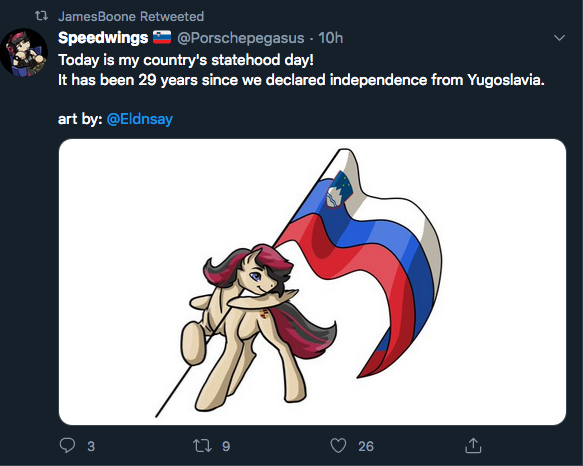Screen dimensions: 583x466
Task: Click the Slovenian flag emoji beside Speedwings
Action: point(162,37)
